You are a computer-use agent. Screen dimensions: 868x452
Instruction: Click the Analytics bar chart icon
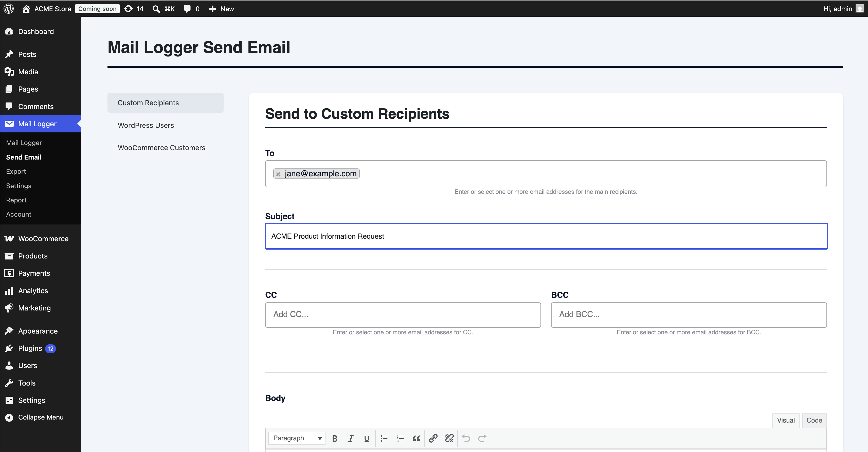[9, 290]
